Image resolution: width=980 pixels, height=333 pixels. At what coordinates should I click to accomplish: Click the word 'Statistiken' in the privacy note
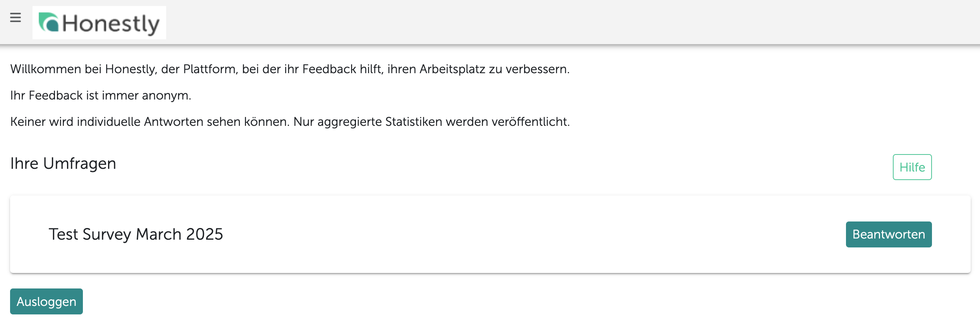pyautogui.click(x=414, y=122)
